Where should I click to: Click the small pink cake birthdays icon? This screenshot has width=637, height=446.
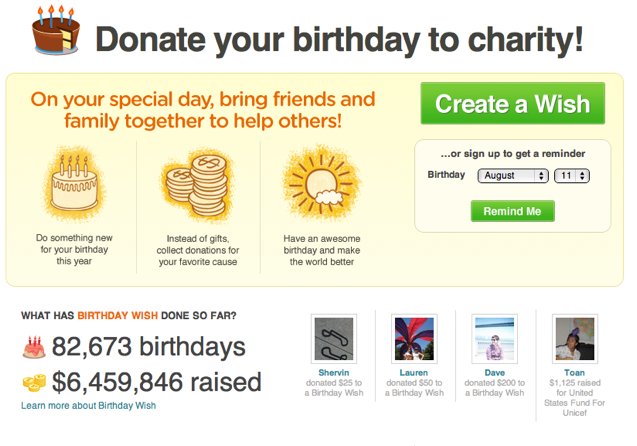(34, 348)
